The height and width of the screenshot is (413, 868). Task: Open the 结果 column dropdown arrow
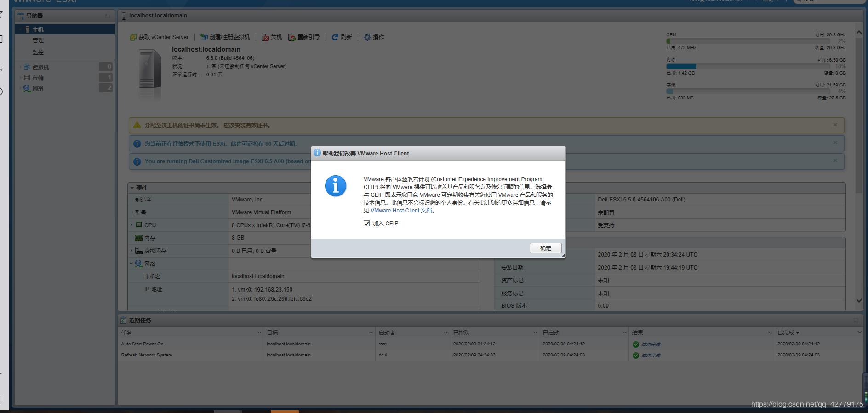770,333
